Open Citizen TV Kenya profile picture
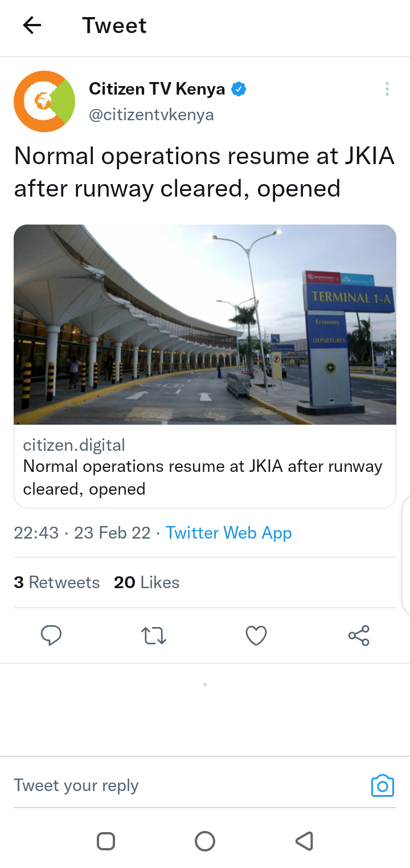 44,101
